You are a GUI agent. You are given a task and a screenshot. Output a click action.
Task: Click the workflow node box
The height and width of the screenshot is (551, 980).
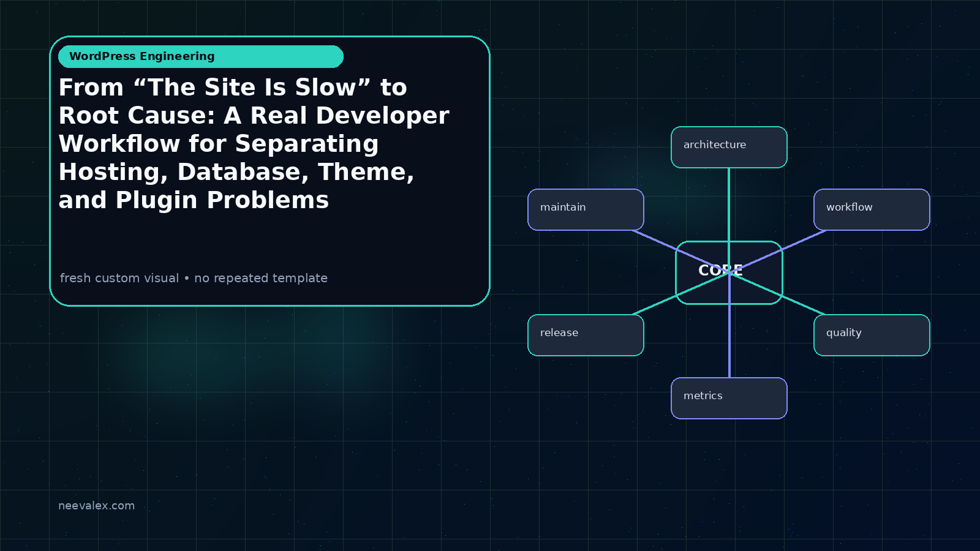pos(872,209)
